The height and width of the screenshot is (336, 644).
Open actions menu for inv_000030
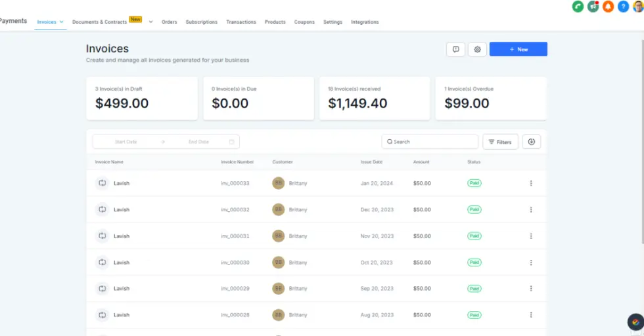tap(531, 262)
